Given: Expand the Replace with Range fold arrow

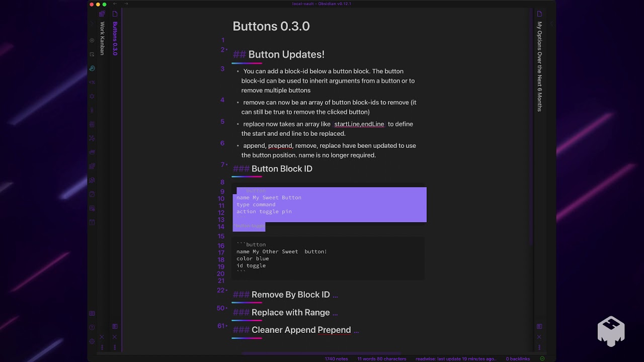Looking at the screenshot, I should [x=226, y=308].
